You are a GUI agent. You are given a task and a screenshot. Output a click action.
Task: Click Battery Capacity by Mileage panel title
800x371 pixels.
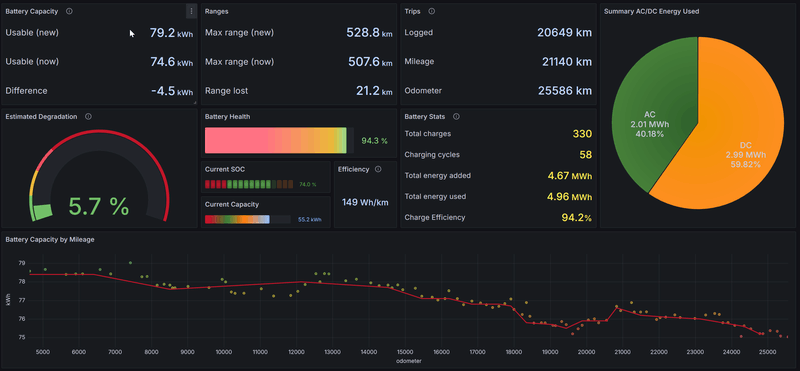click(49, 239)
